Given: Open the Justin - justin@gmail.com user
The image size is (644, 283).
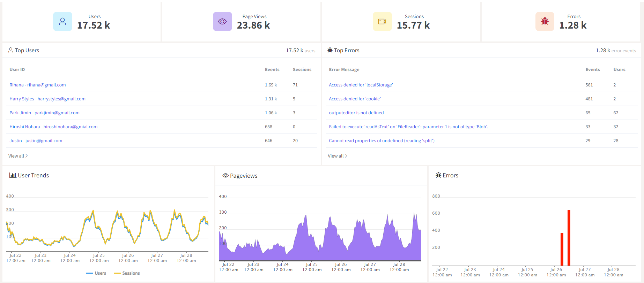Looking at the screenshot, I should tap(36, 140).
